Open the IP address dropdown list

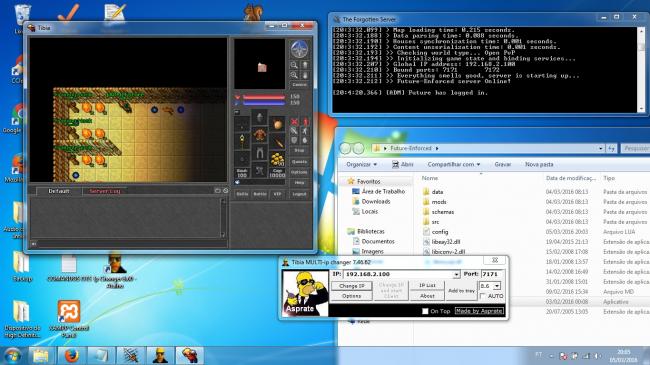(x=456, y=274)
